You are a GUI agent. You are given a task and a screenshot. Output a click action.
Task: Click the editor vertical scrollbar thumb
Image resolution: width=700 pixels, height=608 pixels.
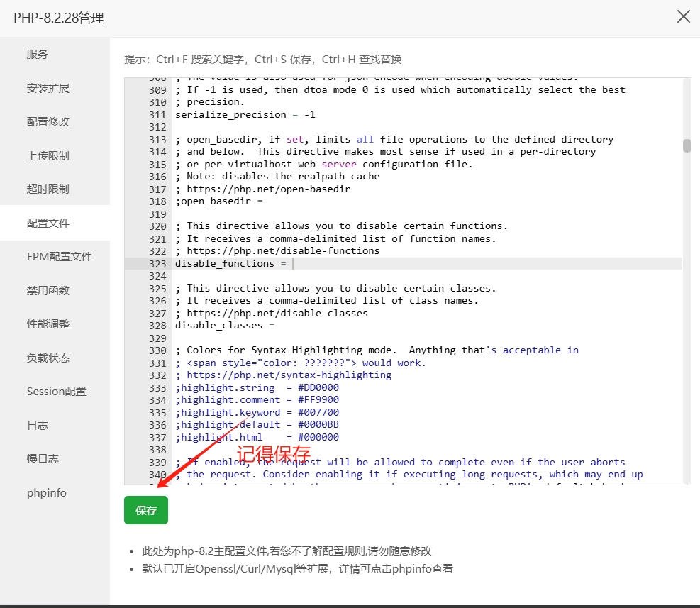687,145
